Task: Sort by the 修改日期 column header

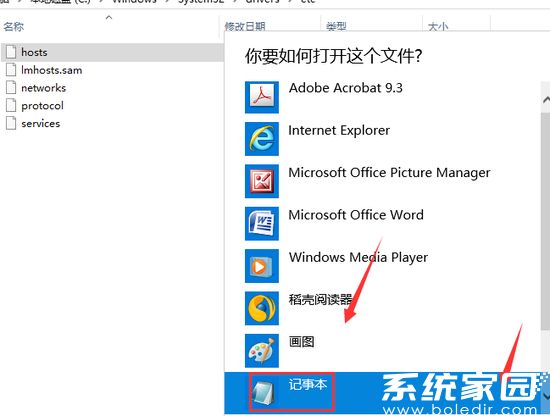Action: pyautogui.click(x=245, y=26)
